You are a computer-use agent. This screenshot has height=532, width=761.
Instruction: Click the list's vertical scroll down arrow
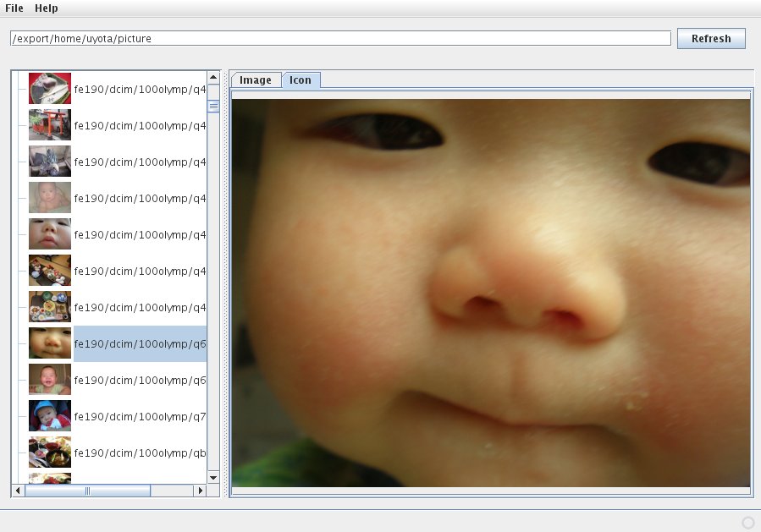213,476
